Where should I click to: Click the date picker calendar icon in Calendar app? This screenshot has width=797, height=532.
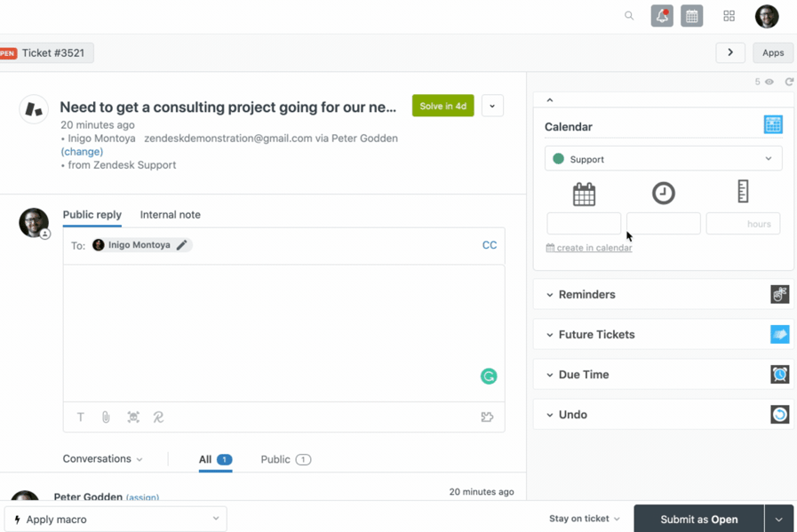pos(584,194)
